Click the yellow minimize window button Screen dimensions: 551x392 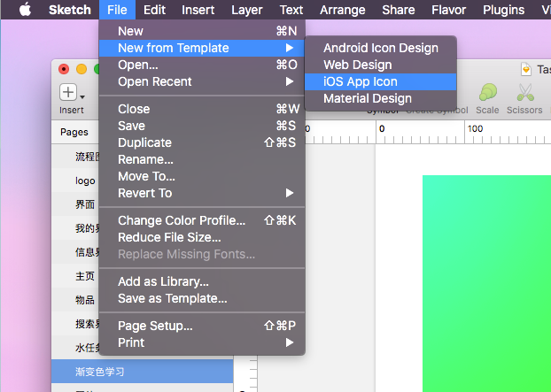click(x=81, y=69)
